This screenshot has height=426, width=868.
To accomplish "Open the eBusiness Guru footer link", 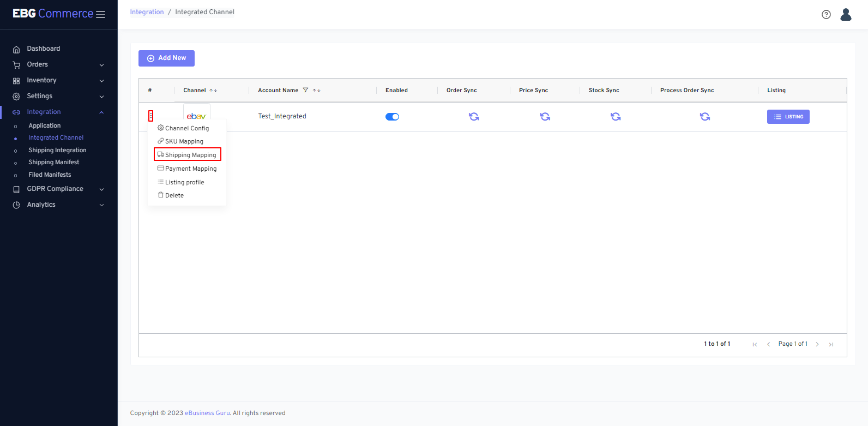I will [x=207, y=413].
